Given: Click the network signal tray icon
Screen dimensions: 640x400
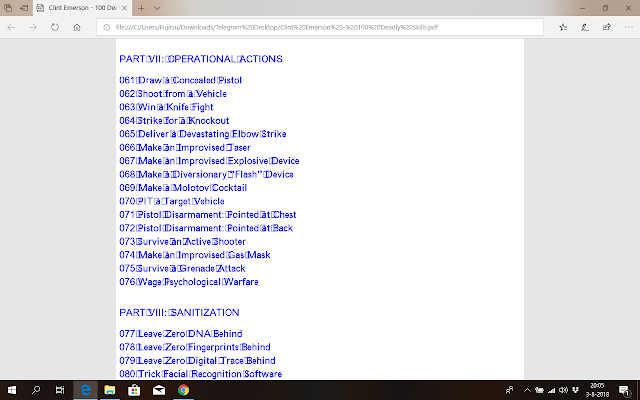Looking at the screenshot, I should 551,390.
